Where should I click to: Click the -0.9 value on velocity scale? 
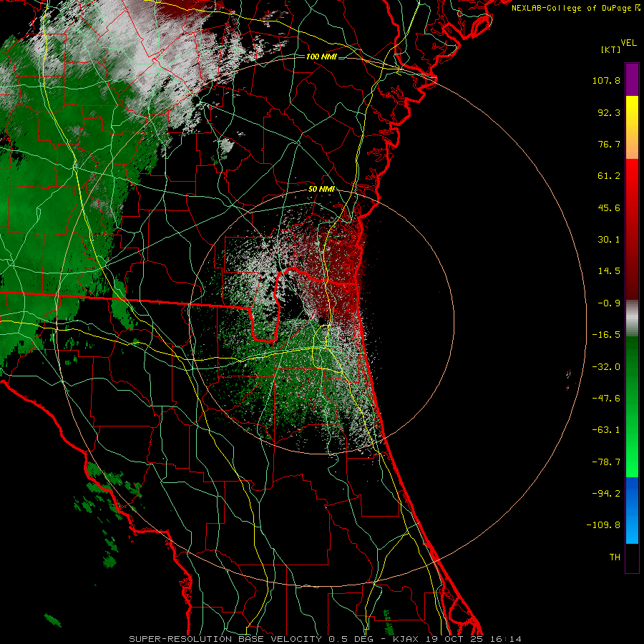tap(609, 303)
